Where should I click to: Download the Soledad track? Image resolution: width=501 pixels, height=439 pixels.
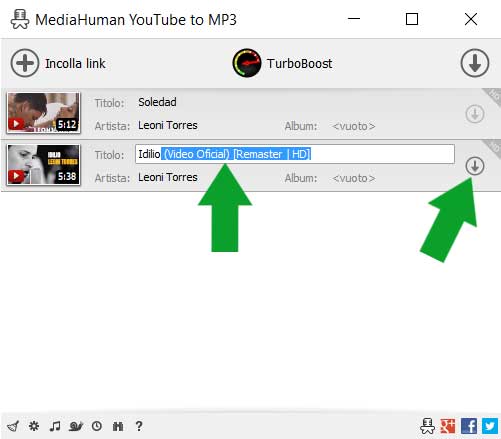[x=475, y=114]
